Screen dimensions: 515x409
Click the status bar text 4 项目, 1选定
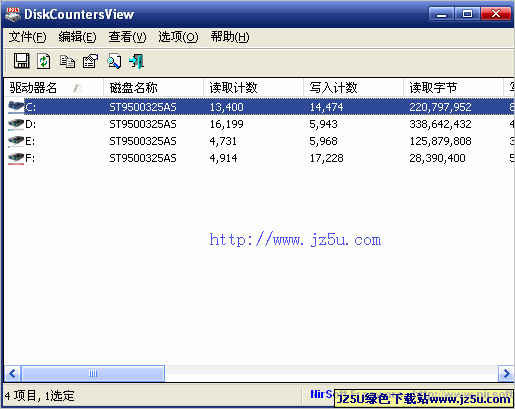[x=40, y=396]
